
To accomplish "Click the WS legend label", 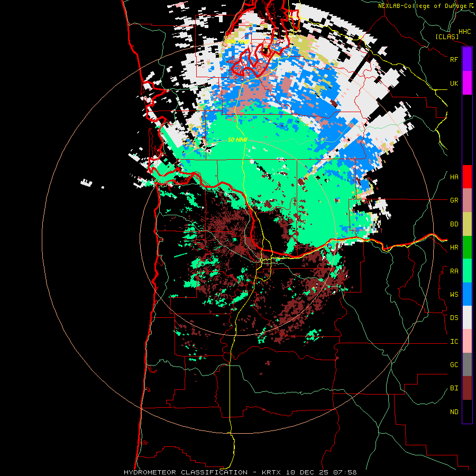I will pyautogui.click(x=454, y=295).
